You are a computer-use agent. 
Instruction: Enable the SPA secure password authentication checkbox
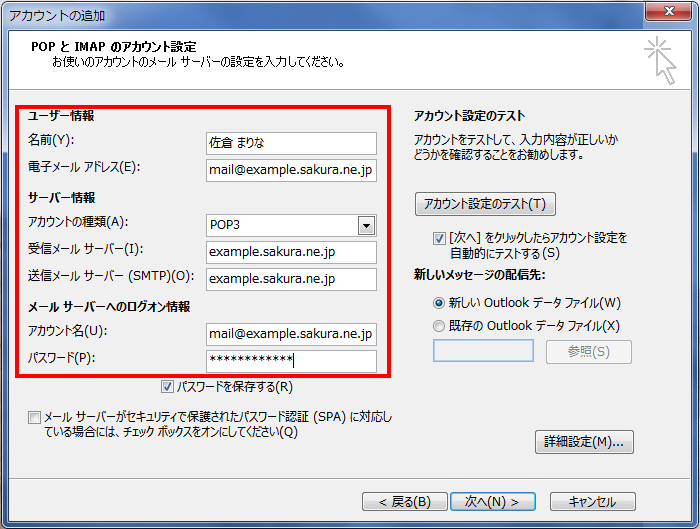click(x=35, y=417)
